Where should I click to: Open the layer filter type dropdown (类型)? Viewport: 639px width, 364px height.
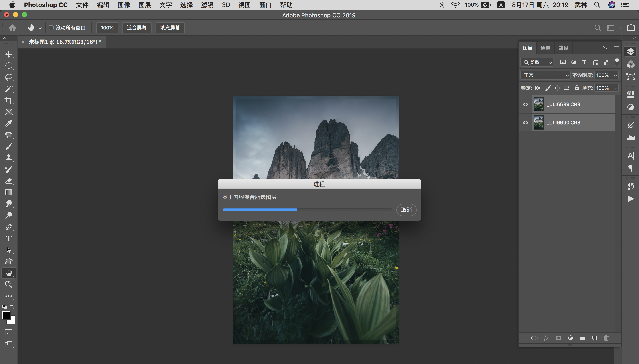pyautogui.click(x=537, y=62)
